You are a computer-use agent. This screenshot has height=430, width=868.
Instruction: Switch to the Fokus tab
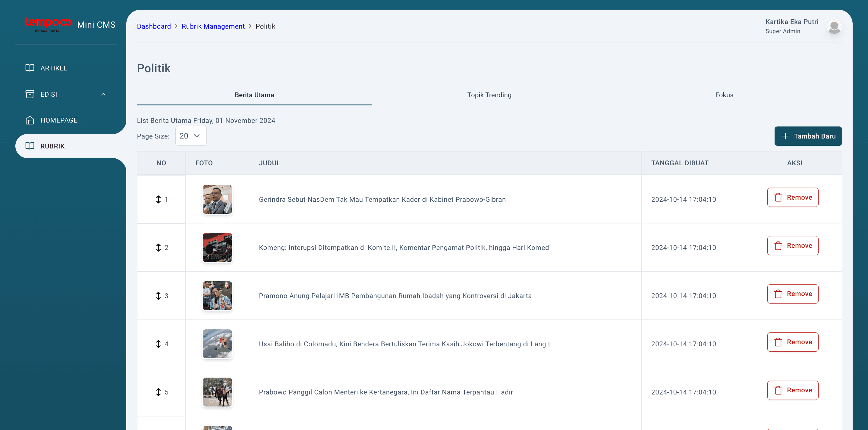click(724, 95)
